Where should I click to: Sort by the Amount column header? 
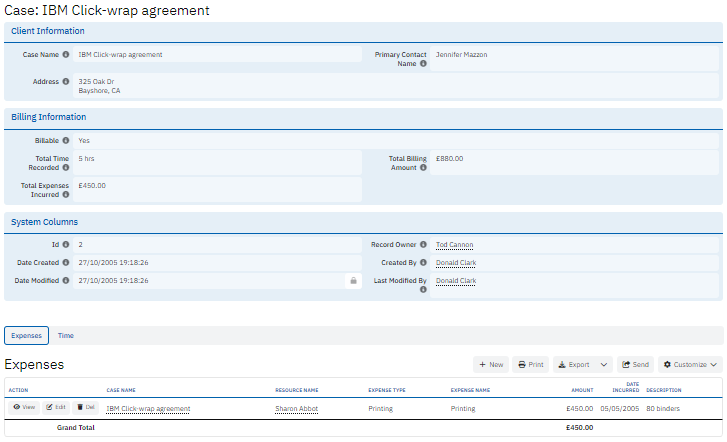(581, 390)
